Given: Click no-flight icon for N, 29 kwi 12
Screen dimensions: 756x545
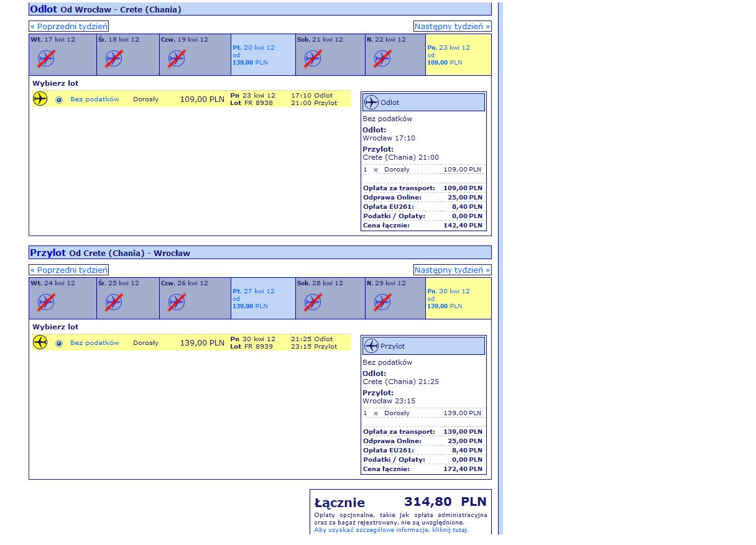Looking at the screenshot, I should [x=382, y=303].
